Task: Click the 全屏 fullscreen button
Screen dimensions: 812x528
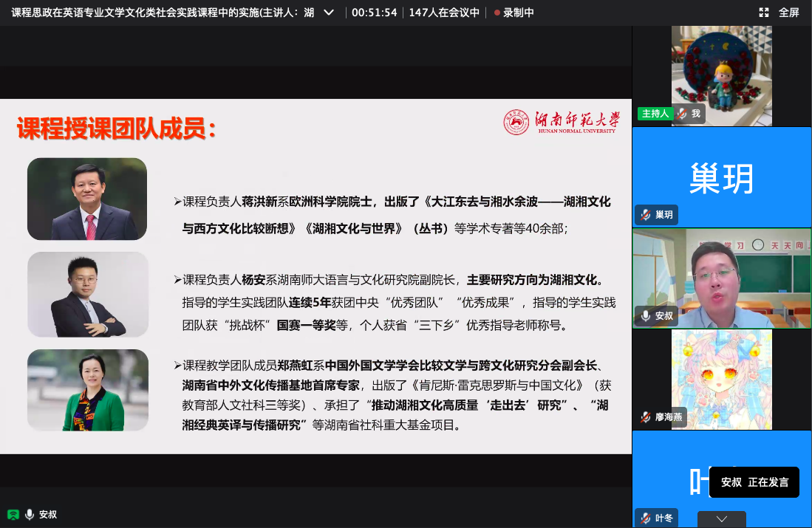Action: 788,13
